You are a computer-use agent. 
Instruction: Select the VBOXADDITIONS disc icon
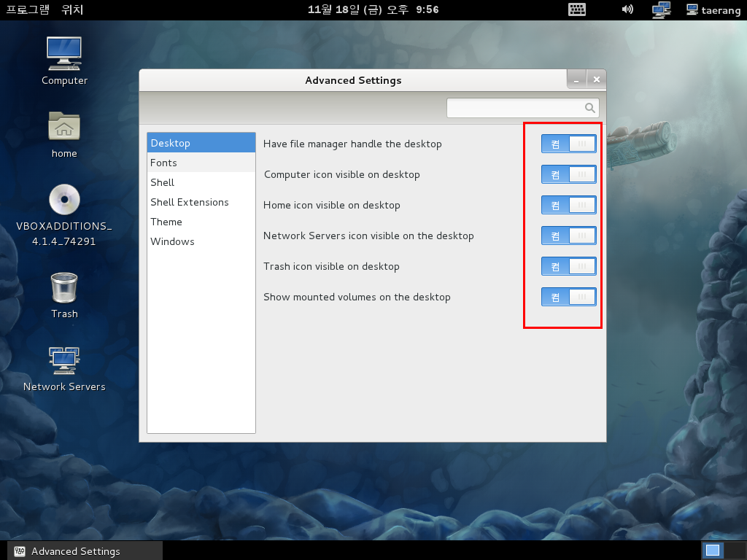coord(64,200)
